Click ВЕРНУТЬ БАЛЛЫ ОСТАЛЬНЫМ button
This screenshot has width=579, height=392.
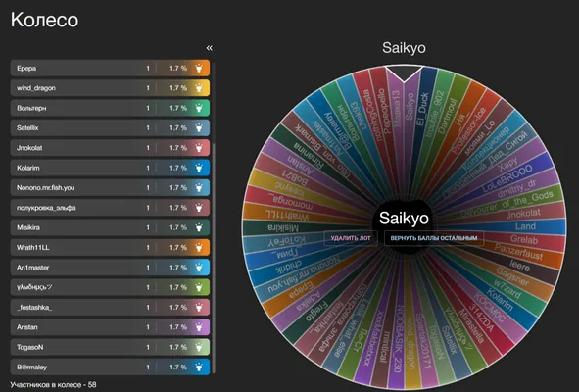pyautogui.click(x=434, y=238)
